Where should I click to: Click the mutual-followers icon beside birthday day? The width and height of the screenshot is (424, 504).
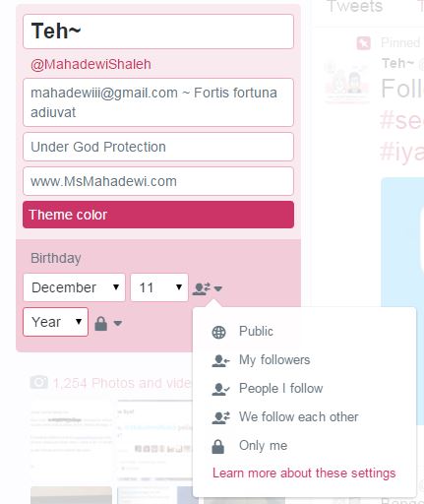[201, 288]
